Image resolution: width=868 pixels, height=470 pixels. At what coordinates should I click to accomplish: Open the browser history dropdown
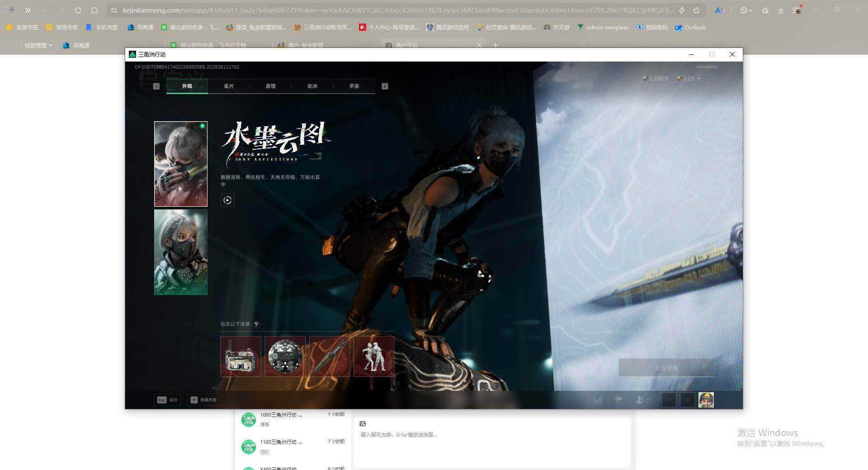746,10
